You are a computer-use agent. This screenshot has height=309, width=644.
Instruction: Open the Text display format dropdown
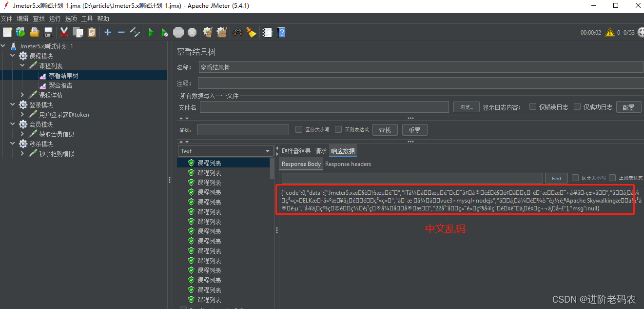pos(267,151)
